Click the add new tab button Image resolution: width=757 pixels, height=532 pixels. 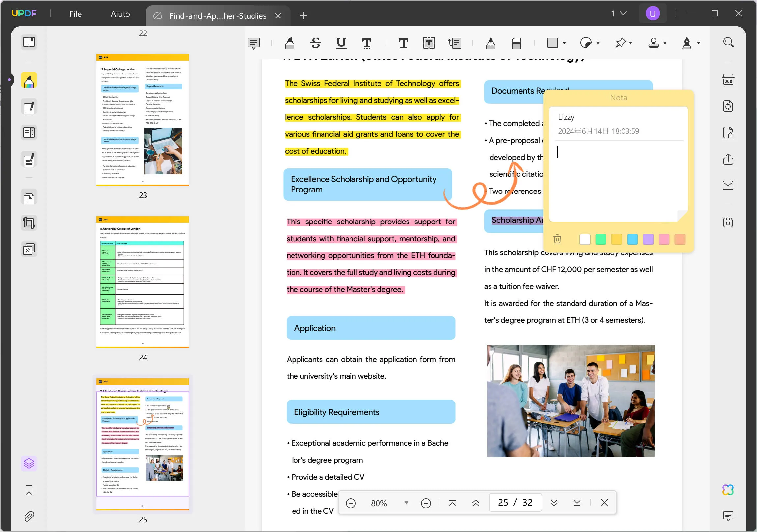[304, 15]
